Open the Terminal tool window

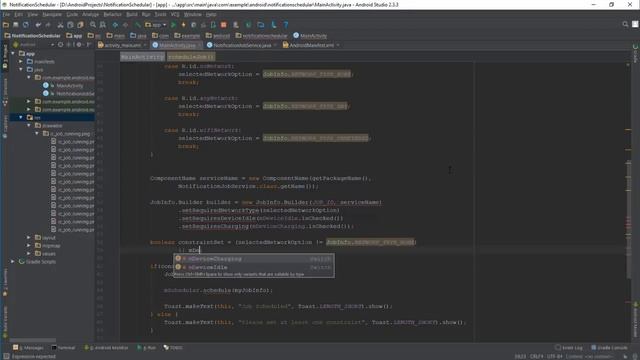pos(63,348)
